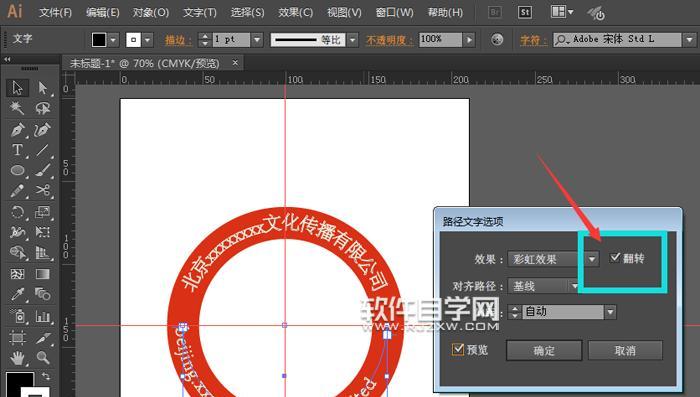Viewport: 700px width, 397px height.
Task: Select the Magic Wand tool
Action: pyautogui.click(x=17, y=108)
